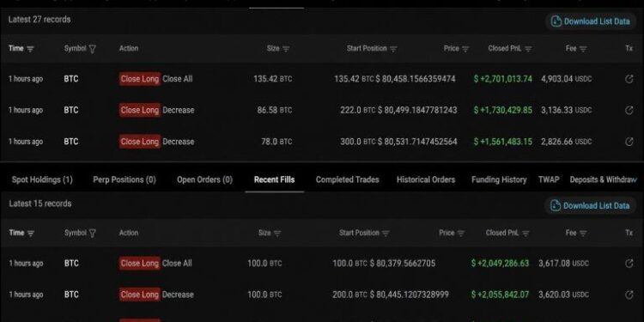Click Close Long badge on $80,379.5662705 row
644x322 pixels.
coord(140,264)
